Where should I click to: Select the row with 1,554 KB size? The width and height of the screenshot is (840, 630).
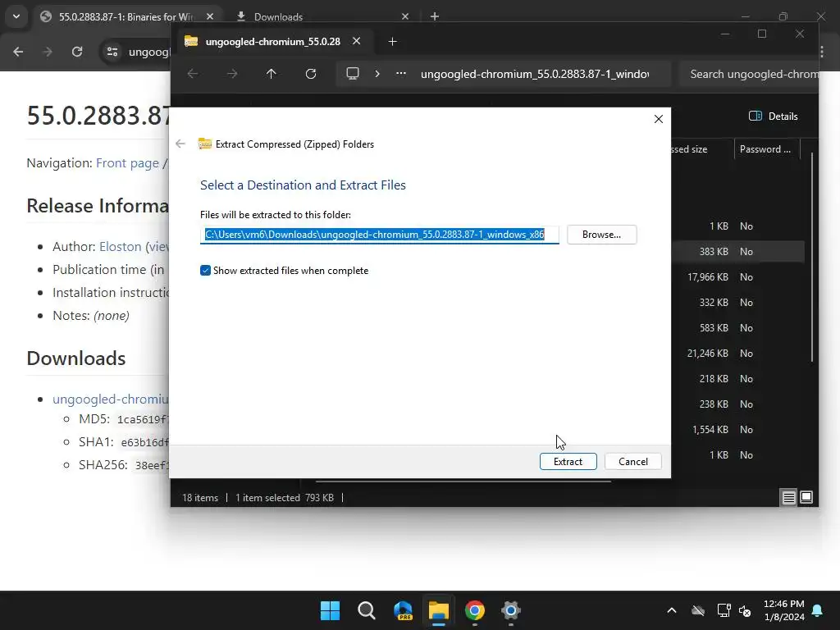737,430
